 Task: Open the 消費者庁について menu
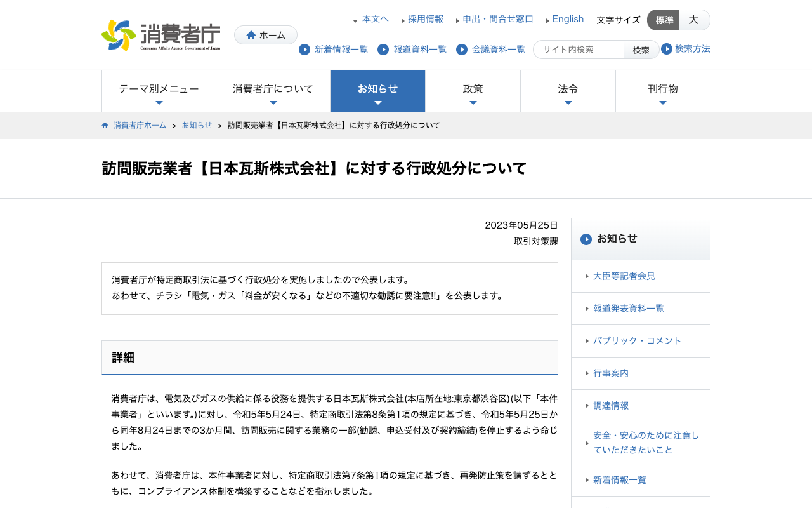(x=273, y=91)
